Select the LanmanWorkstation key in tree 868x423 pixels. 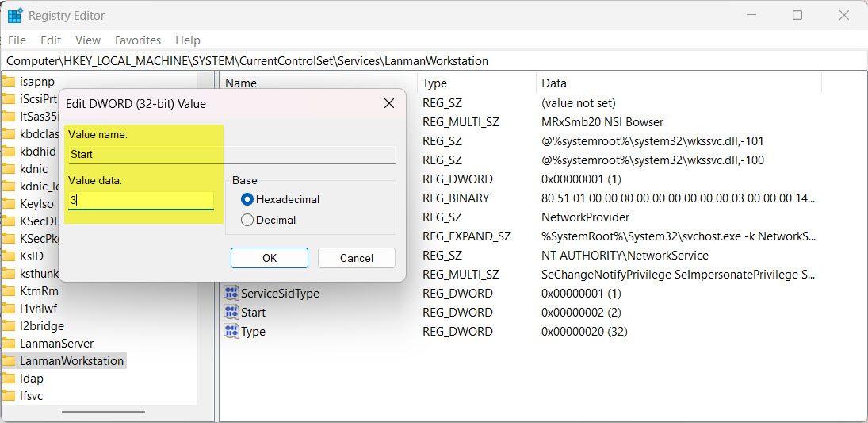point(71,361)
